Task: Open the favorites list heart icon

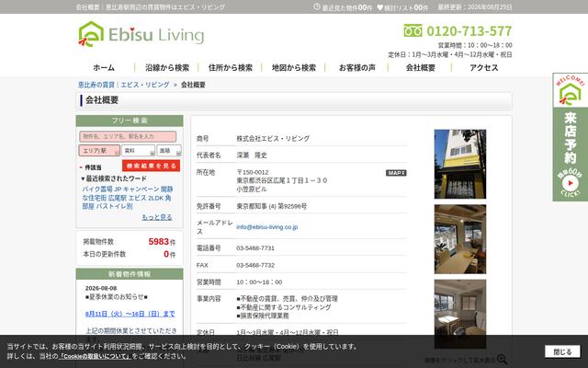Action: (379, 7)
